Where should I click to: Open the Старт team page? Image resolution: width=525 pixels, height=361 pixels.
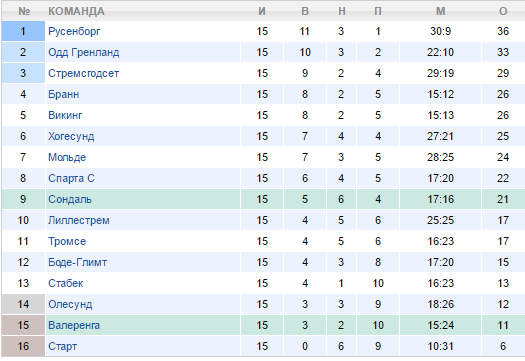tap(63, 346)
